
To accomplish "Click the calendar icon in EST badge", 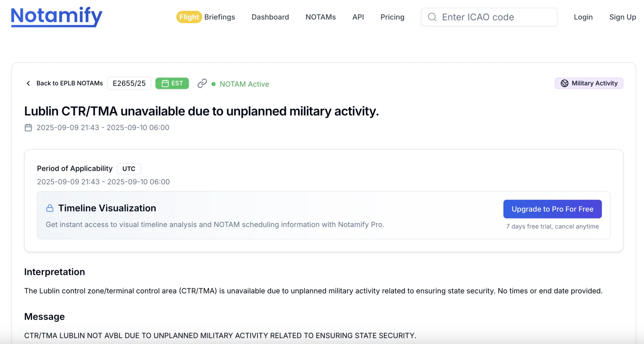I will tap(165, 83).
